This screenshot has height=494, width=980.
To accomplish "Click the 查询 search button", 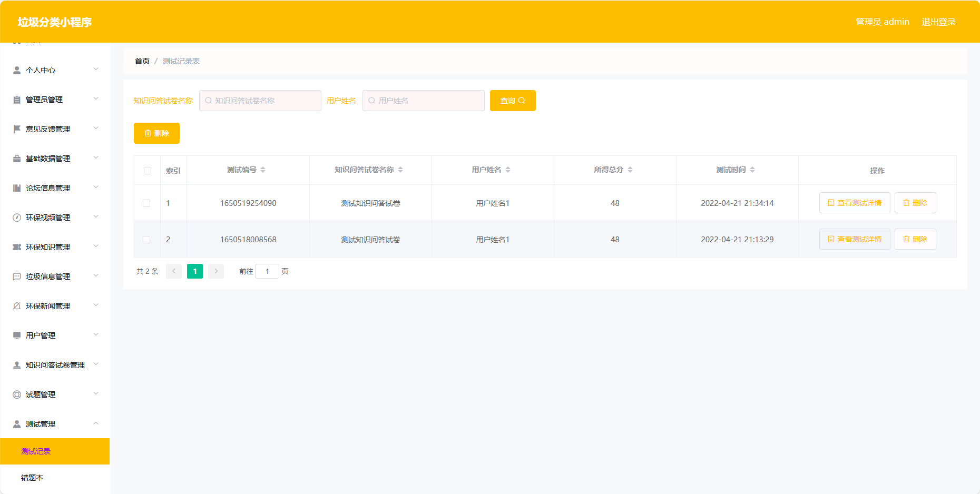I will (513, 101).
